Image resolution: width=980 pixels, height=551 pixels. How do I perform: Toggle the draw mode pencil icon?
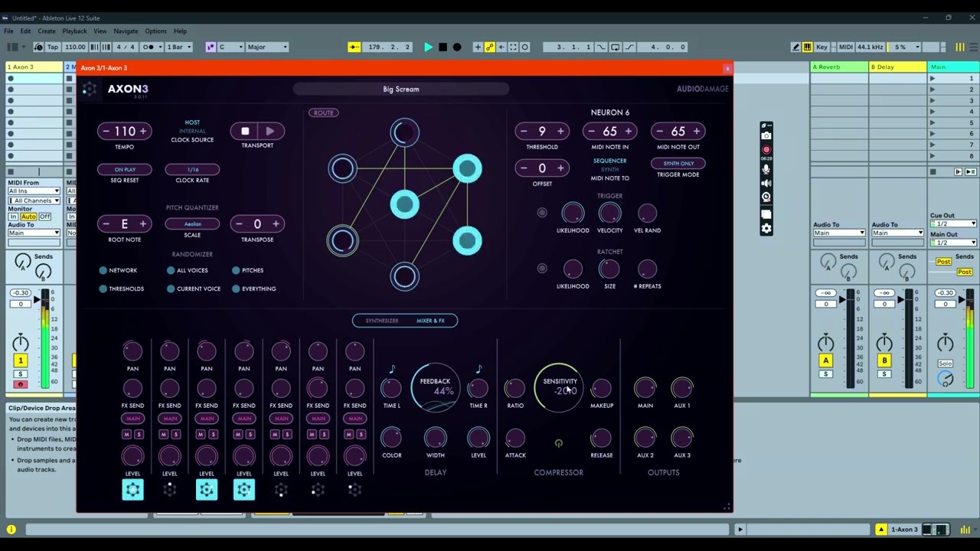(795, 47)
